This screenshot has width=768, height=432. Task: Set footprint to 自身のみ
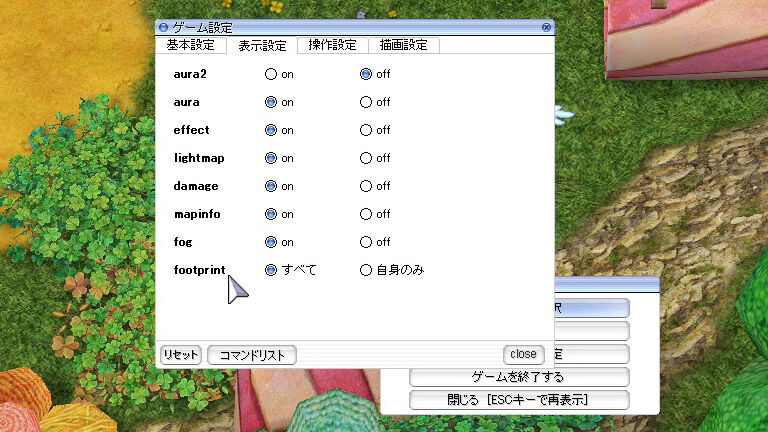tap(366, 270)
